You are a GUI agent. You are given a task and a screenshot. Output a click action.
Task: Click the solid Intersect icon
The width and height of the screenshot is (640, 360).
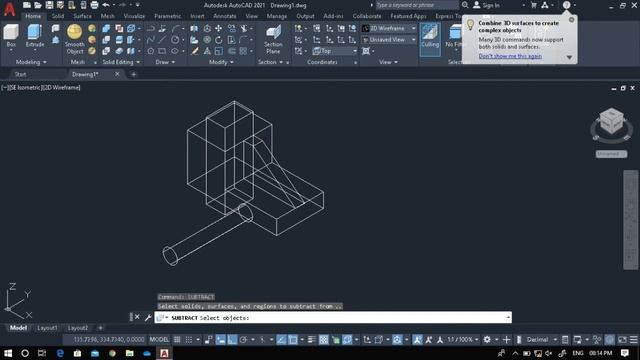106,51
